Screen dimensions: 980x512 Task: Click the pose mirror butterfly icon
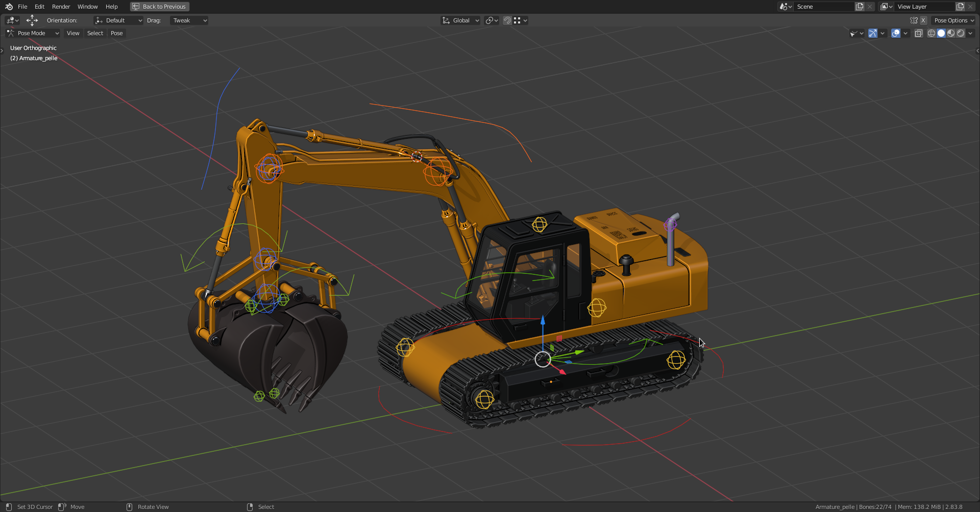(914, 20)
